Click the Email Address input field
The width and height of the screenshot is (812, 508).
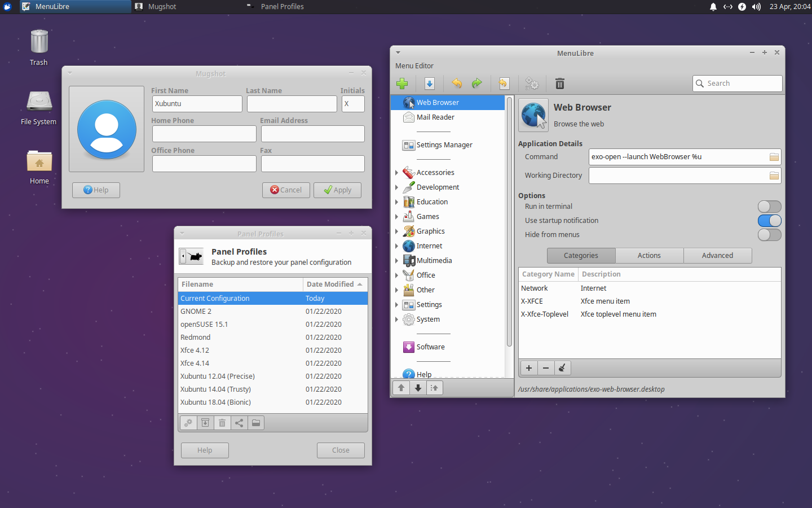click(312, 134)
